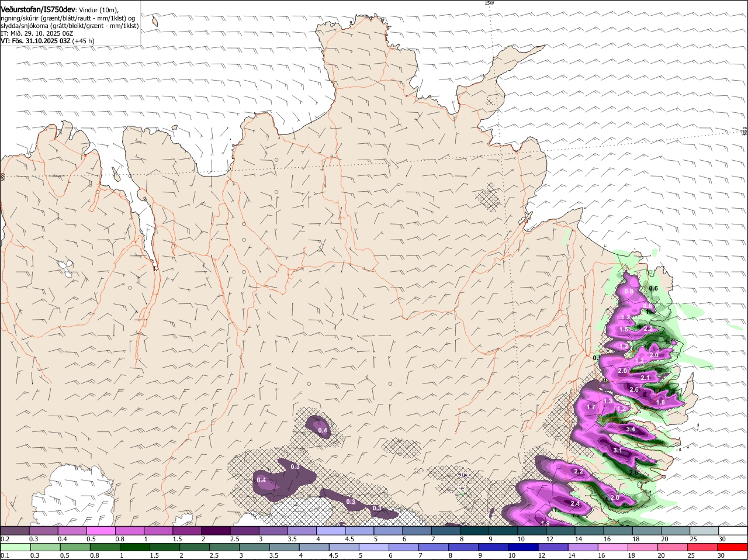Click the VT: Fös. 31.10.2025 03Z (+45 h) line

coord(48,41)
